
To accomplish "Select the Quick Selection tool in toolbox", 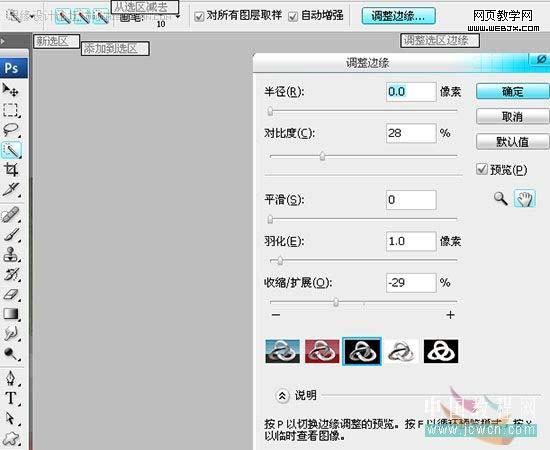I will [x=12, y=150].
